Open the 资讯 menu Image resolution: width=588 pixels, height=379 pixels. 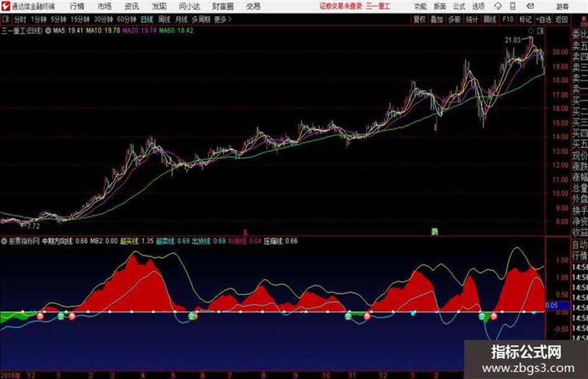131,6
